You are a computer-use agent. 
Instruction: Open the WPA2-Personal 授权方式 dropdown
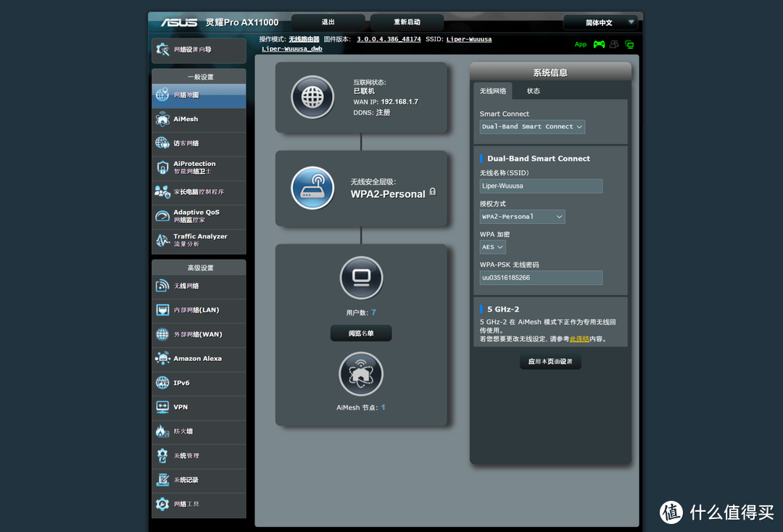click(522, 217)
